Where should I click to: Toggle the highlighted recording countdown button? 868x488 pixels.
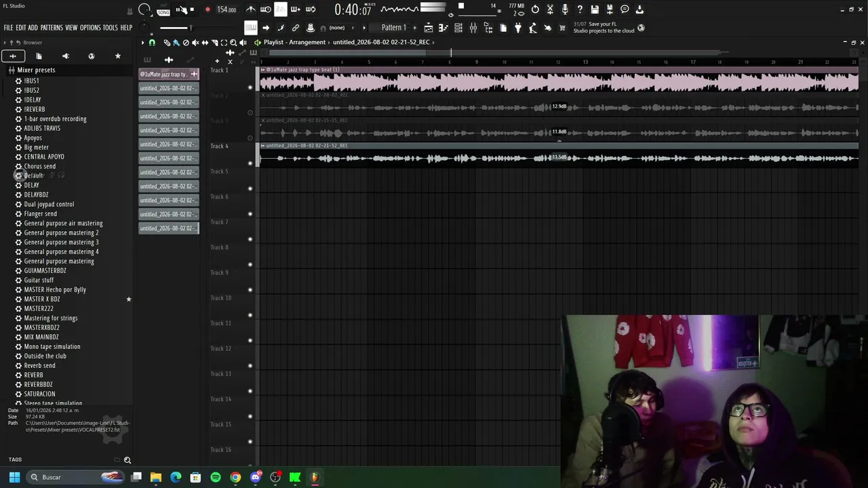click(280, 9)
